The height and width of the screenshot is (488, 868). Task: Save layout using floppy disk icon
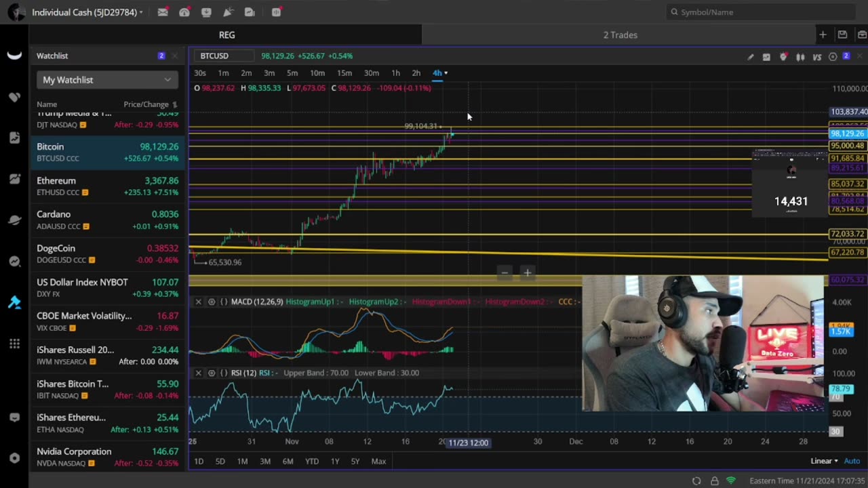click(x=842, y=35)
